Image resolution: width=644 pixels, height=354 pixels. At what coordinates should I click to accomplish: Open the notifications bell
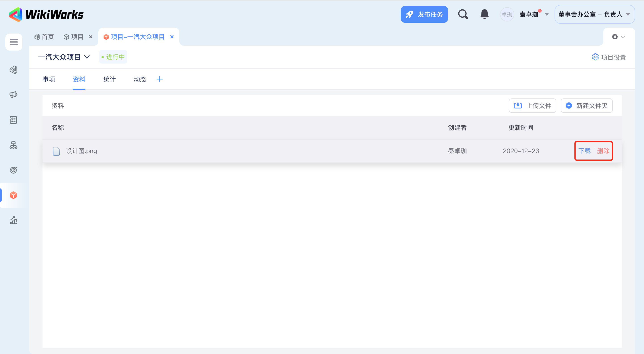(484, 15)
